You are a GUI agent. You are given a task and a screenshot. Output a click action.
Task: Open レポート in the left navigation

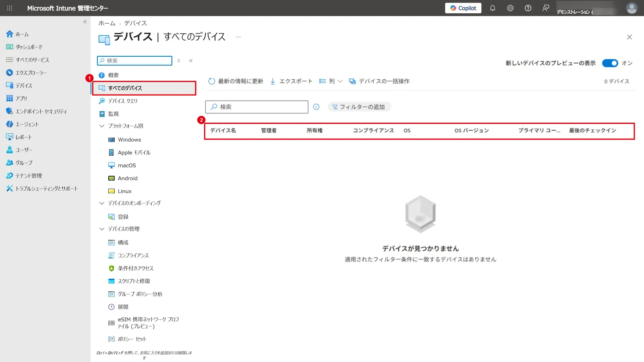tap(19, 137)
